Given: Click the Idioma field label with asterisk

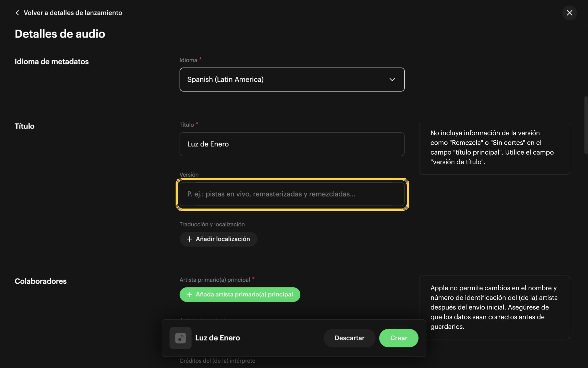Looking at the screenshot, I should [x=190, y=60].
